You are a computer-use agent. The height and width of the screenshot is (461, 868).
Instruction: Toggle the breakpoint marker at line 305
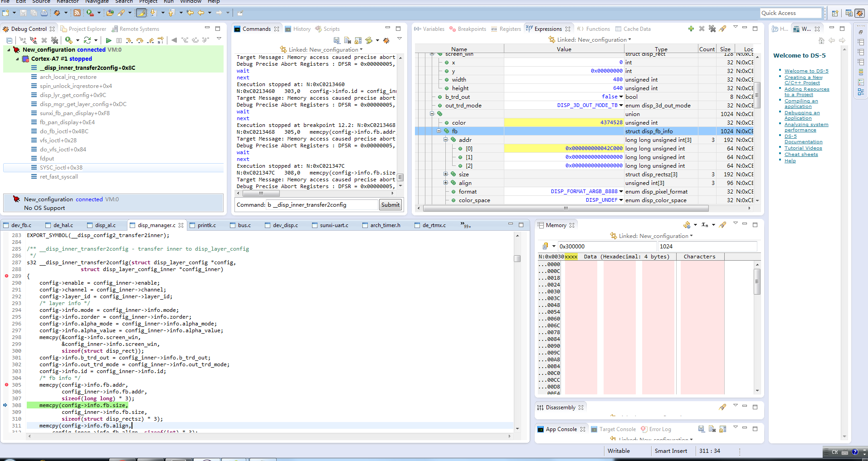6,385
